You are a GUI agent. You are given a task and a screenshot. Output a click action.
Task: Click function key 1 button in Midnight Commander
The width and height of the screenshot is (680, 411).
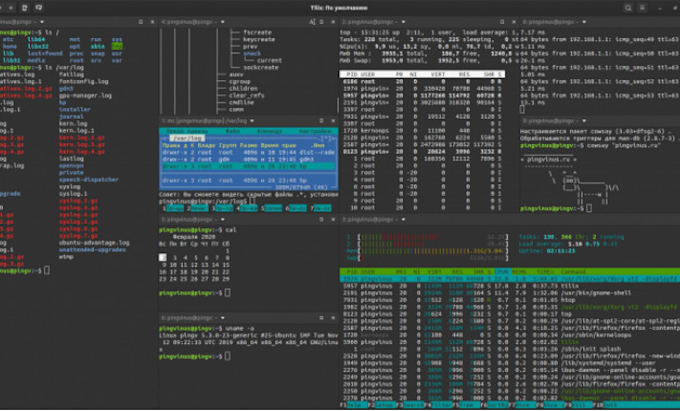[175, 209]
